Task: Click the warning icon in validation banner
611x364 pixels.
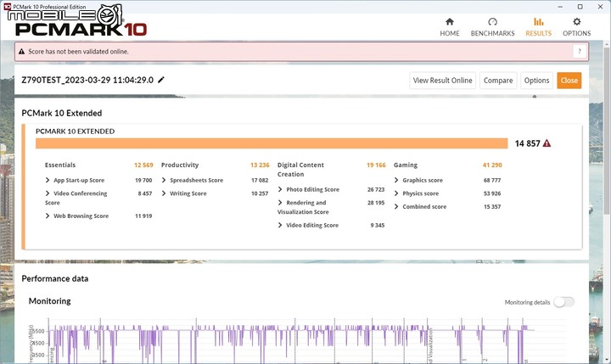Action: (21, 52)
